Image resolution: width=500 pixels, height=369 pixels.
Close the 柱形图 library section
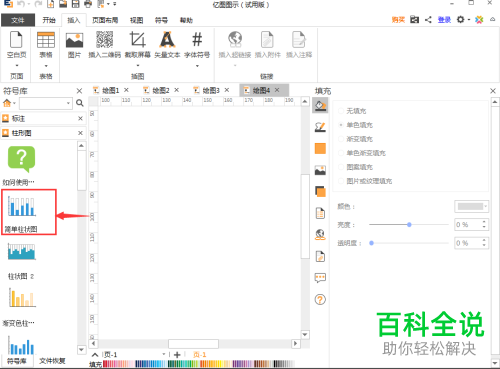[80, 133]
